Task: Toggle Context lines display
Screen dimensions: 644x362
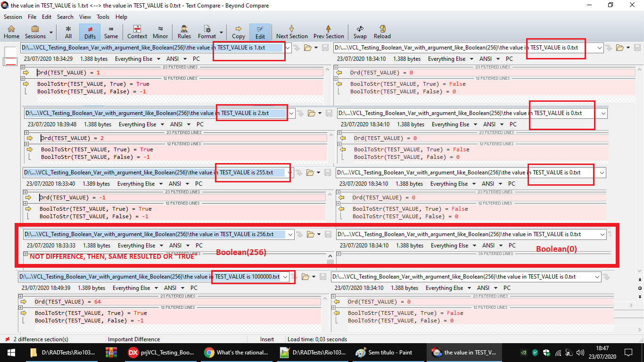Action: tap(137, 32)
